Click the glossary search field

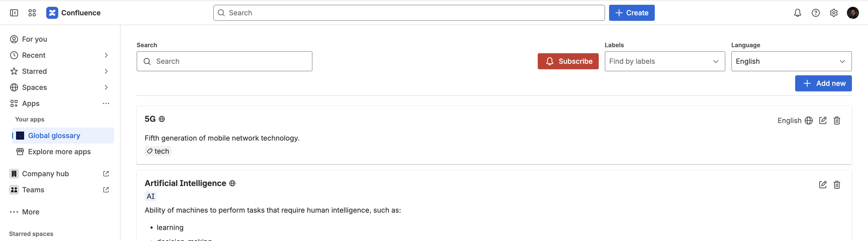(224, 61)
